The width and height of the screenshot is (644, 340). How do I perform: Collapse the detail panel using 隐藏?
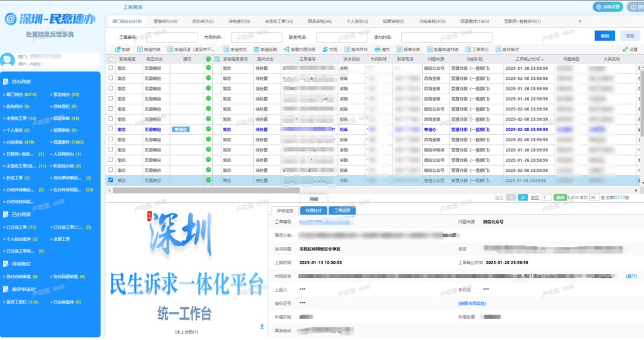click(x=314, y=199)
